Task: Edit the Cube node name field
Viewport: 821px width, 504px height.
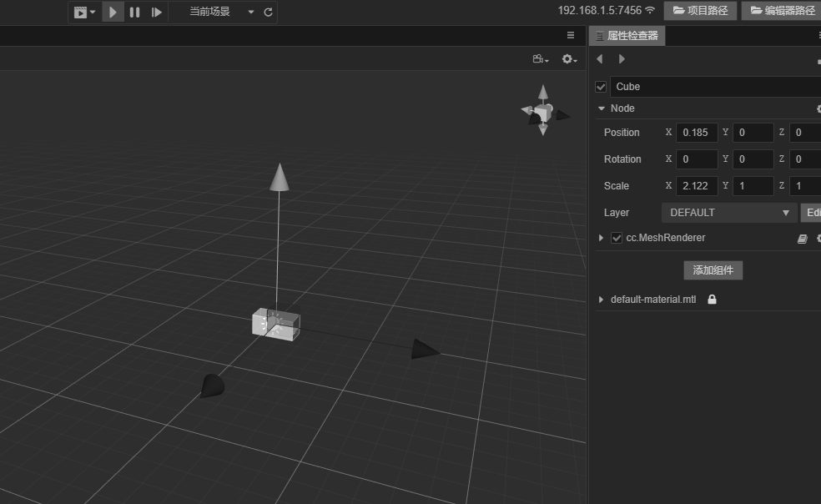Action: tap(715, 87)
